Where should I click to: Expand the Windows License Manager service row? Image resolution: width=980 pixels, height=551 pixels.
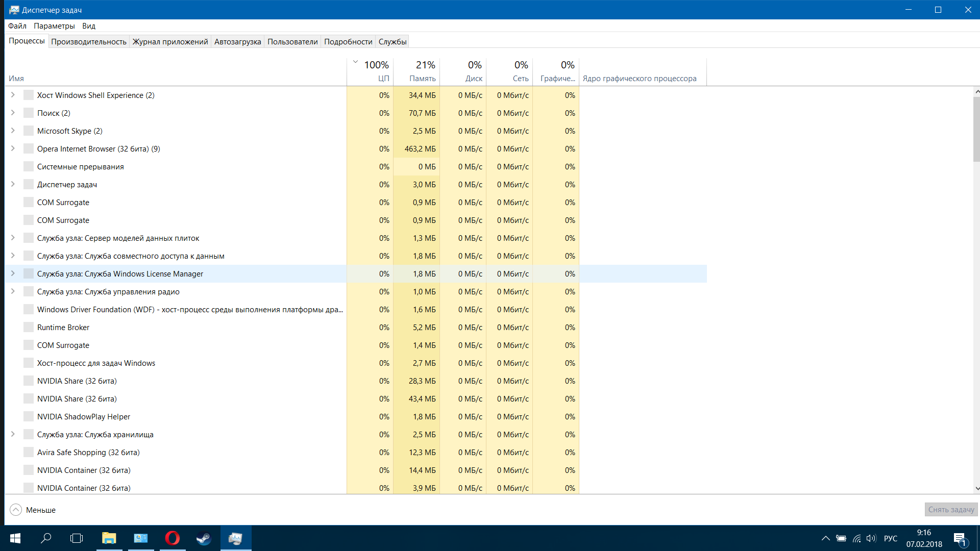13,273
